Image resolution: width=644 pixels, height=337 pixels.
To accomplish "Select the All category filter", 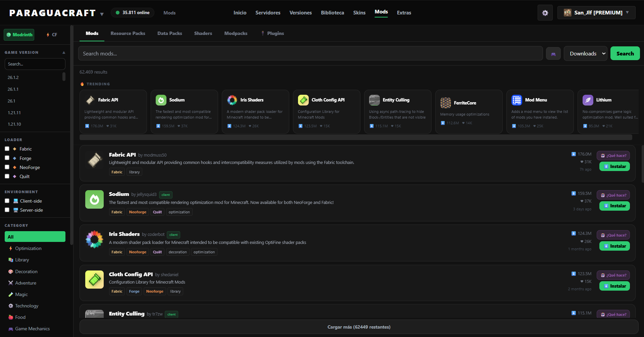I will point(35,237).
